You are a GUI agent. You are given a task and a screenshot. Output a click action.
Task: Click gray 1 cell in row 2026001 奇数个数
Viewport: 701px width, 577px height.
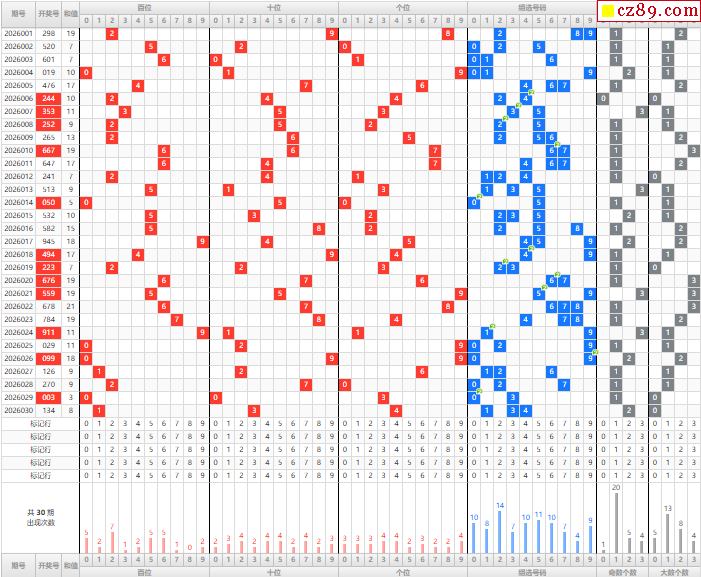pyautogui.click(x=616, y=33)
